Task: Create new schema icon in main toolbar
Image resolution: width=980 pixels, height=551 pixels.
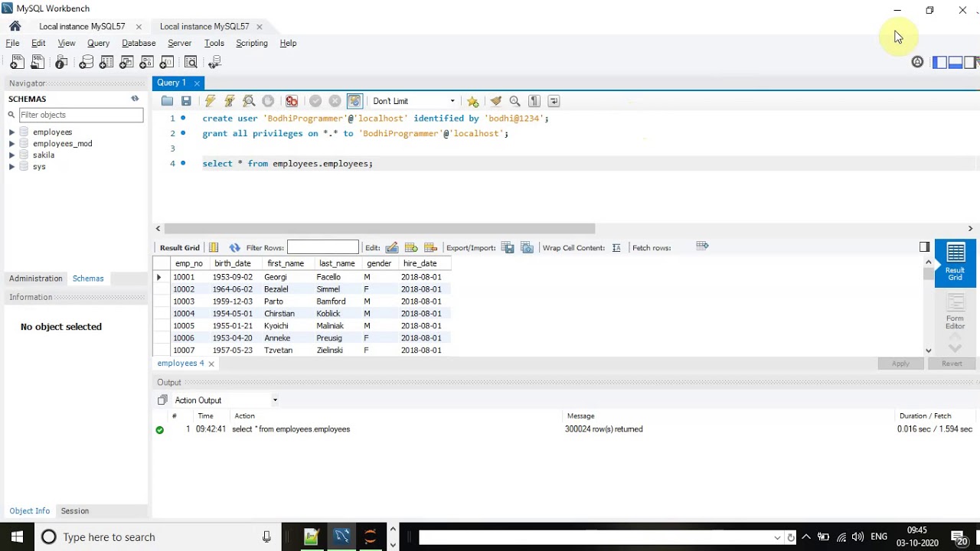Action: pos(86,62)
